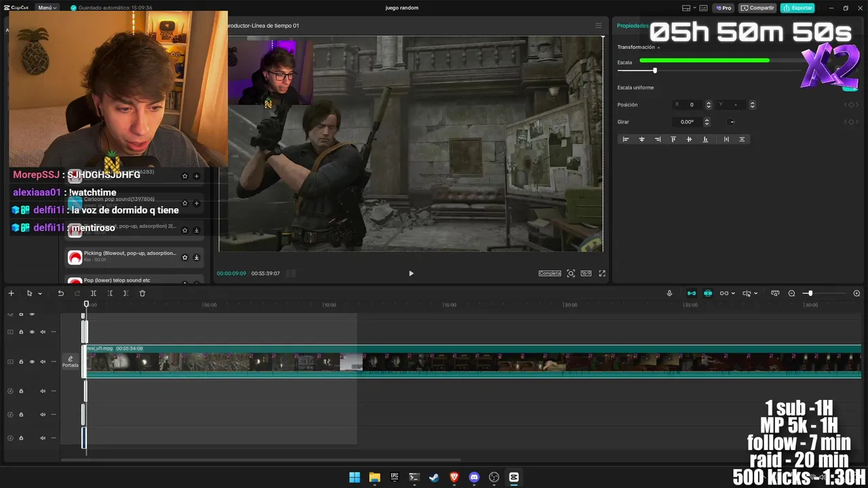Click the preview zoom-to-fit icon

pyautogui.click(x=571, y=273)
